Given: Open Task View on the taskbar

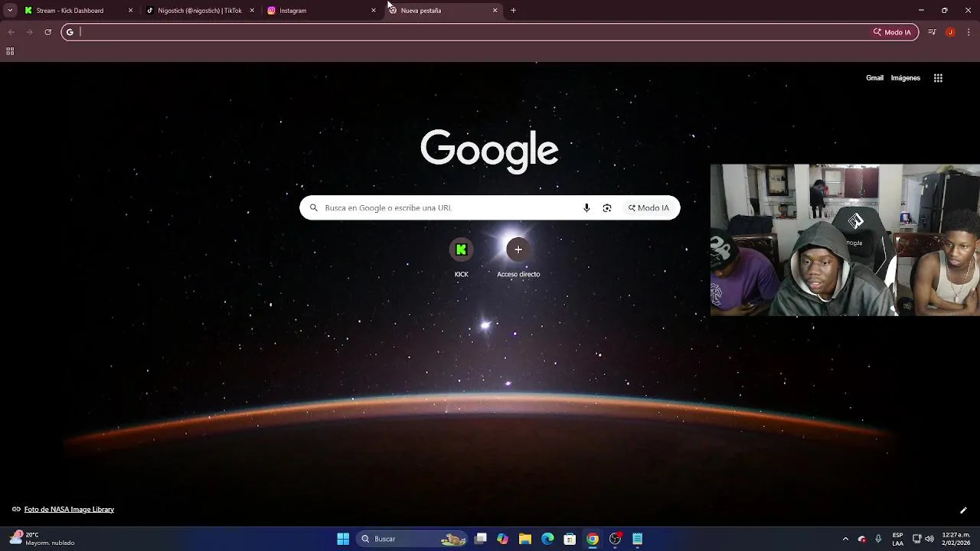Looking at the screenshot, I should pyautogui.click(x=481, y=539).
